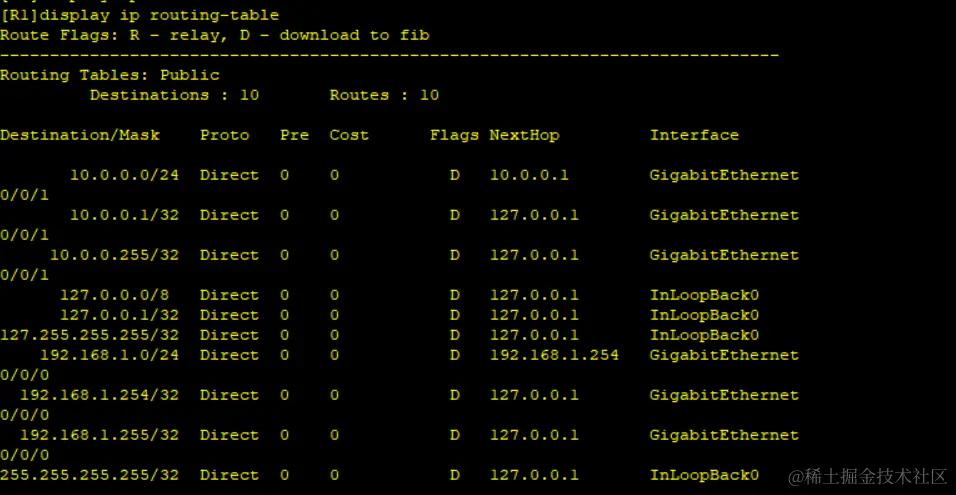The height and width of the screenshot is (495, 956).
Task: Click next hop 10.0.0.1
Action: [529, 176]
